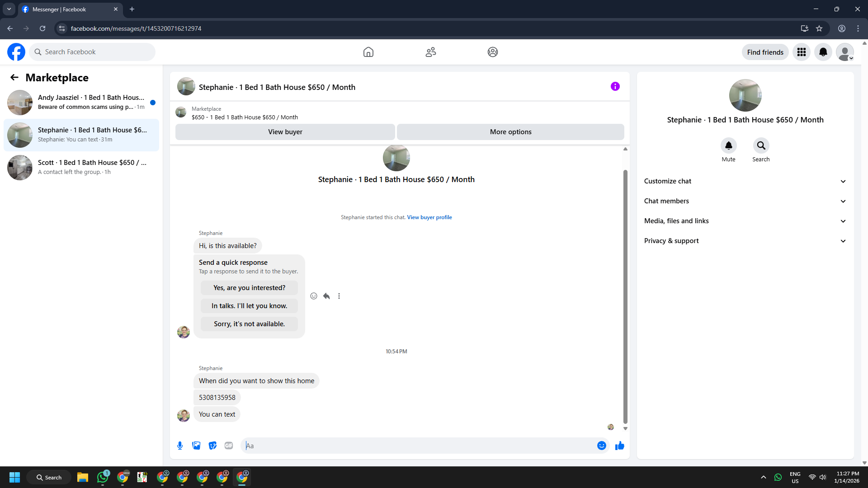Image resolution: width=868 pixels, height=488 pixels.
Task: Expand the Chat members section
Action: (x=745, y=201)
